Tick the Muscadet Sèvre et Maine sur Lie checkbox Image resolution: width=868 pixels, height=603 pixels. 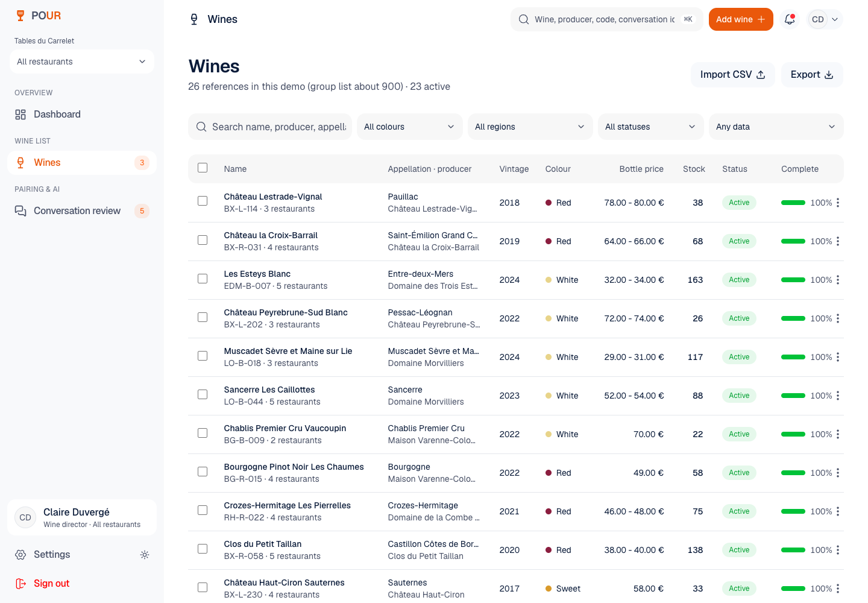point(203,356)
